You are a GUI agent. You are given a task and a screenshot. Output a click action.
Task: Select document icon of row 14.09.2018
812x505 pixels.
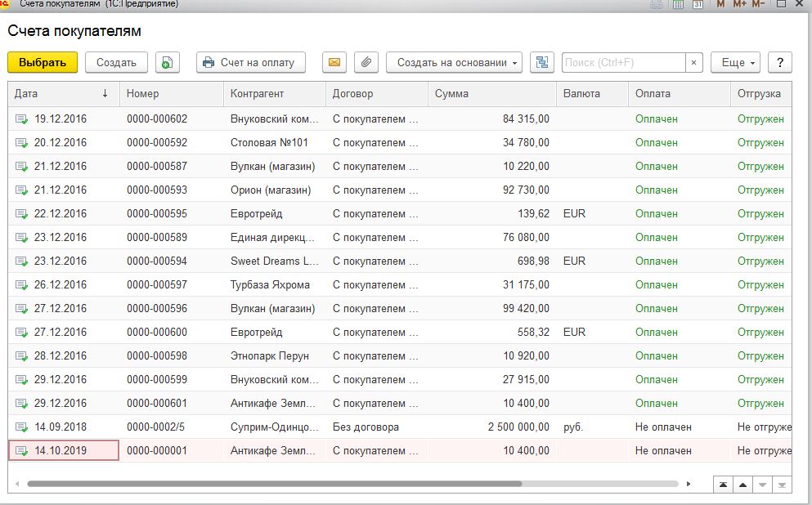coord(21,427)
